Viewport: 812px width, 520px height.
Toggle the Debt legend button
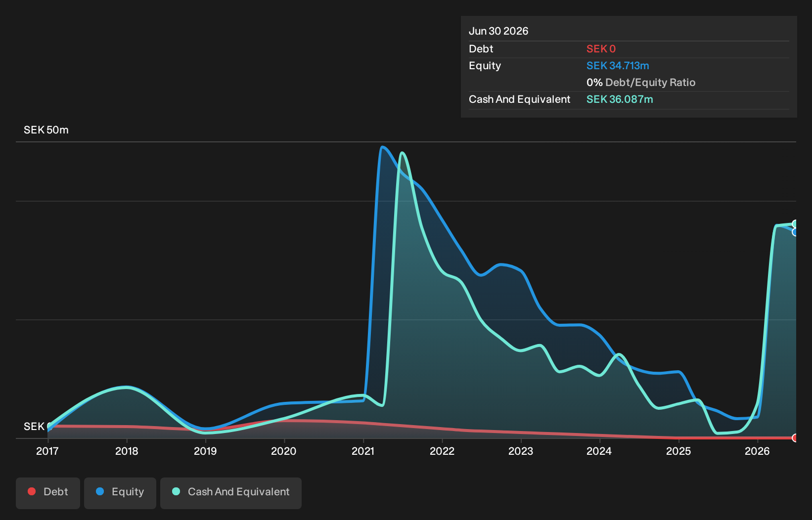(48, 493)
